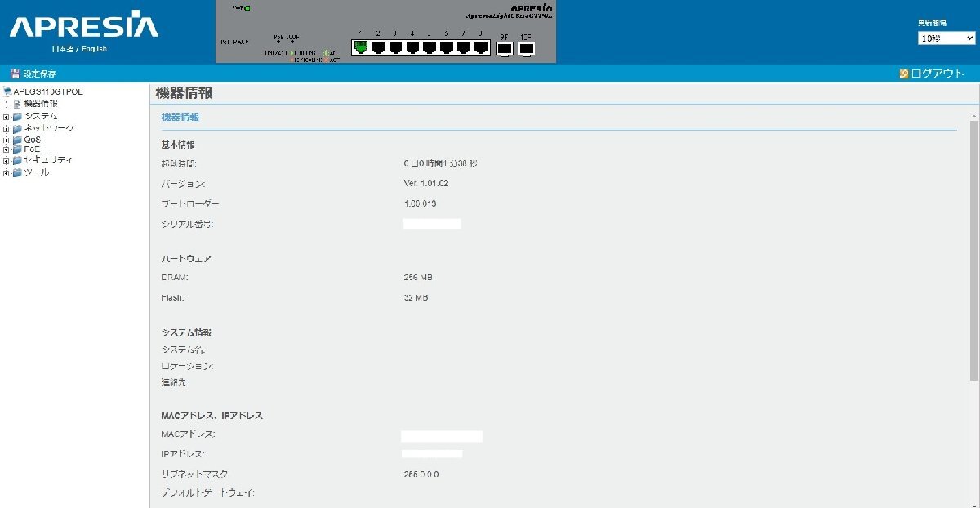The image size is (980, 508).
Task: Expand the QoS tree node
Action: (6, 140)
